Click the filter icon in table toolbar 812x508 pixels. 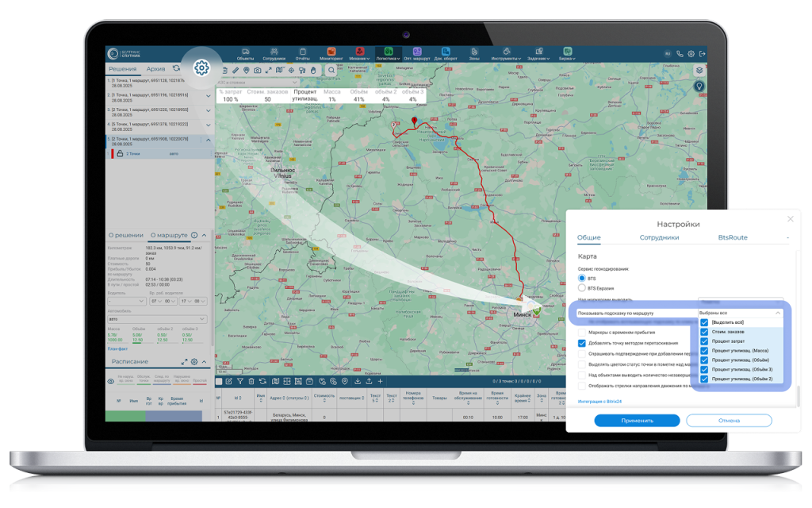point(239,382)
